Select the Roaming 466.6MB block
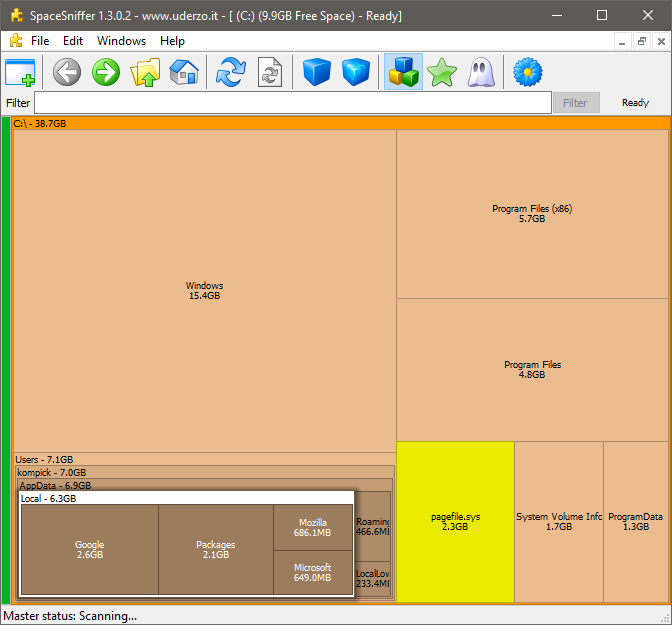Screen dimensions: 672x625 coord(373,526)
